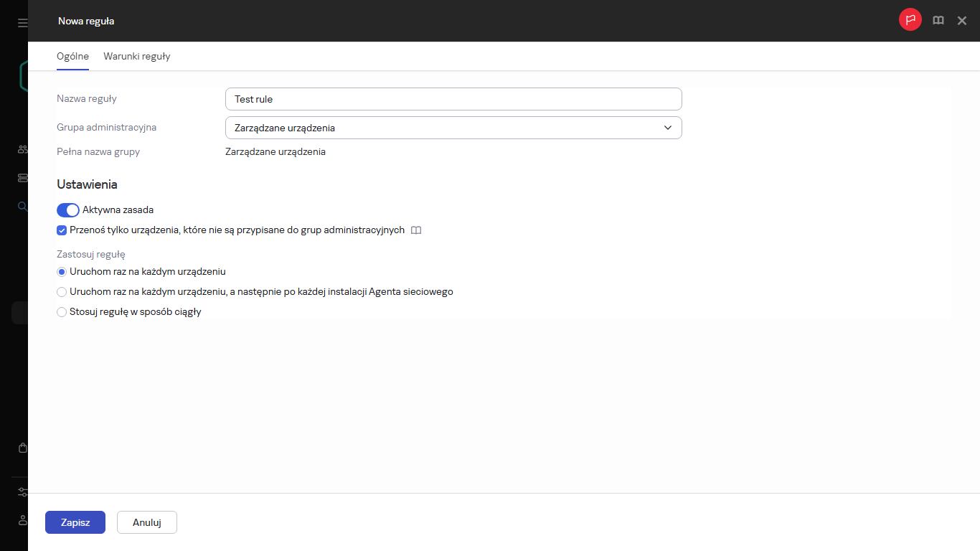This screenshot has height=551, width=980.
Task: Click the red flag notification icon
Action: tap(910, 20)
